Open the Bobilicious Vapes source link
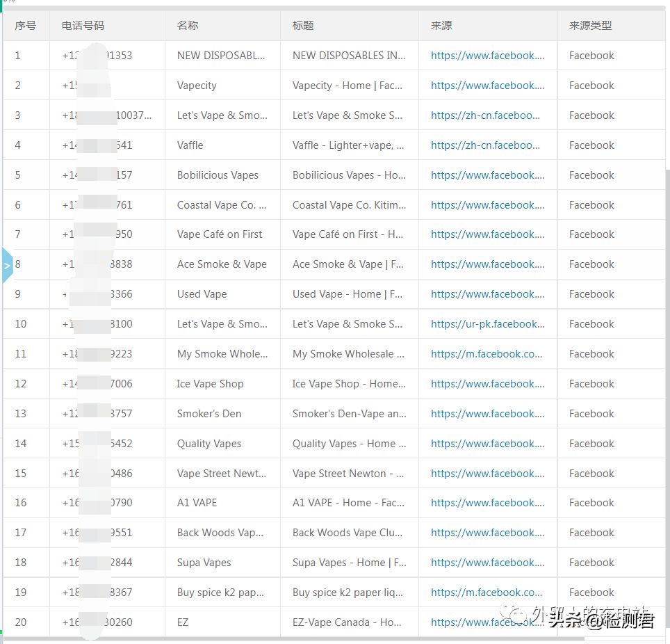 click(487, 175)
